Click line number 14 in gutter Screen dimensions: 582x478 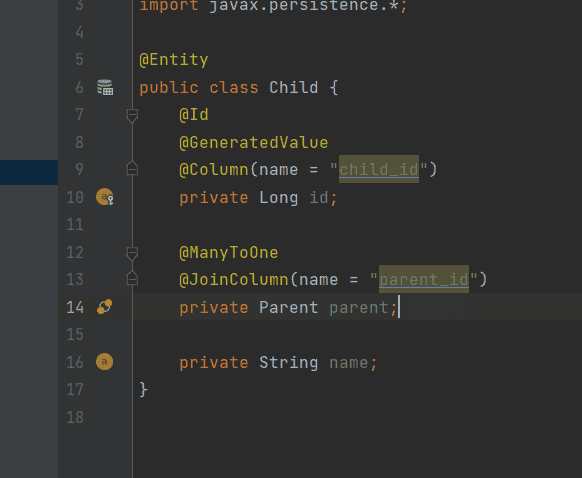click(x=75, y=307)
